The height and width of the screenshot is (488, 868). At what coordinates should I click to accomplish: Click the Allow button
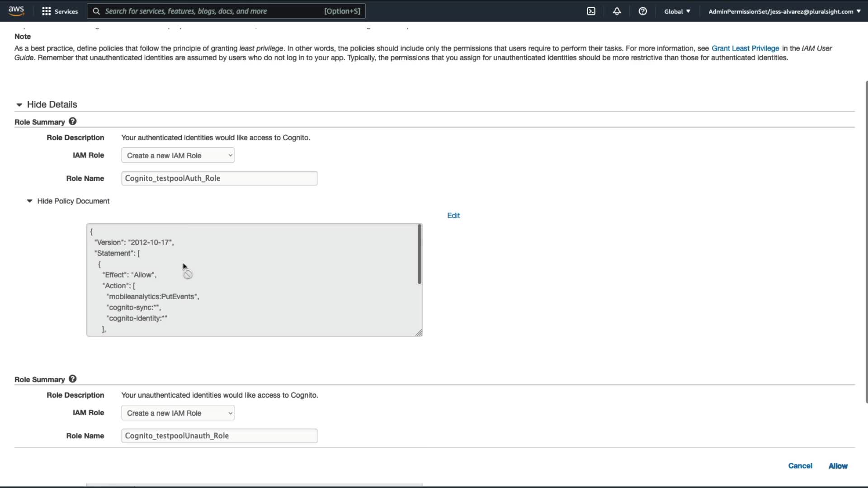coord(838,466)
